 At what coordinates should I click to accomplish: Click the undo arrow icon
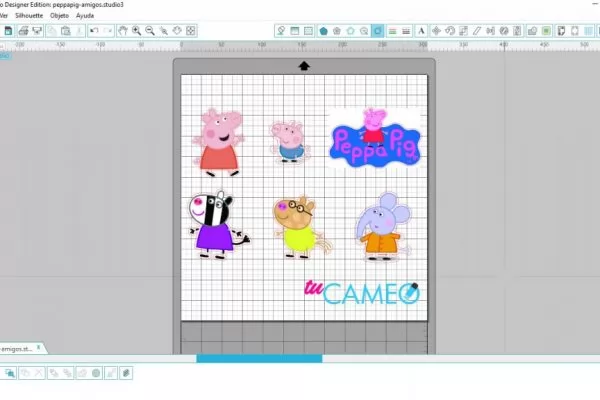pyautogui.click(x=94, y=31)
